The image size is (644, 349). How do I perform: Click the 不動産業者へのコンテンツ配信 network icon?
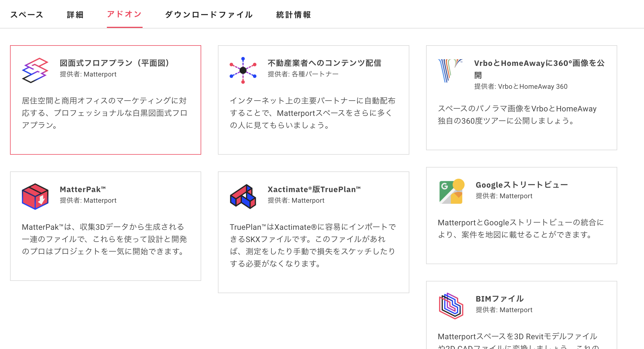pyautogui.click(x=243, y=70)
